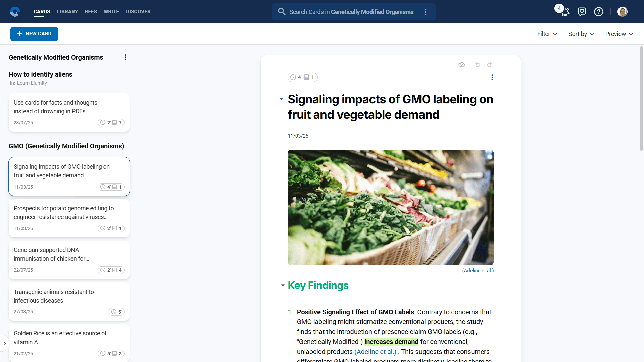Open the Sort by dropdown
The image size is (644, 362).
point(581,34)
